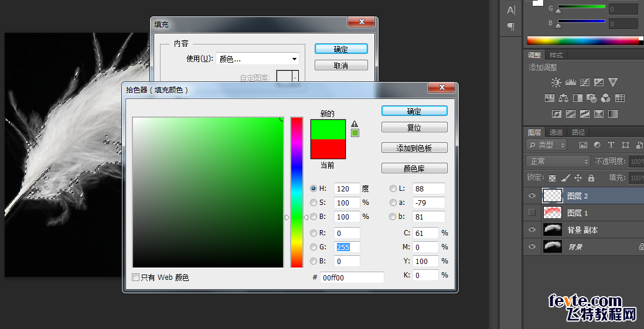This screenshot has width=644, height=329.
Task: Add a Photo Filter adjustment (camera icon)
Action: pyautogui.click(x=591, y=98)
